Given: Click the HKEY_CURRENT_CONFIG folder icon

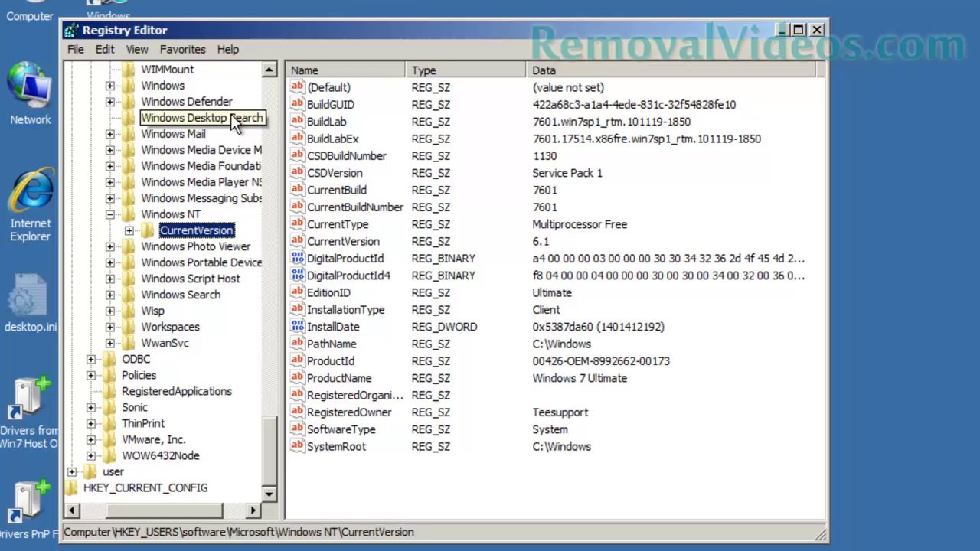Looking at the screenshot, I should [x=72, y=487].
